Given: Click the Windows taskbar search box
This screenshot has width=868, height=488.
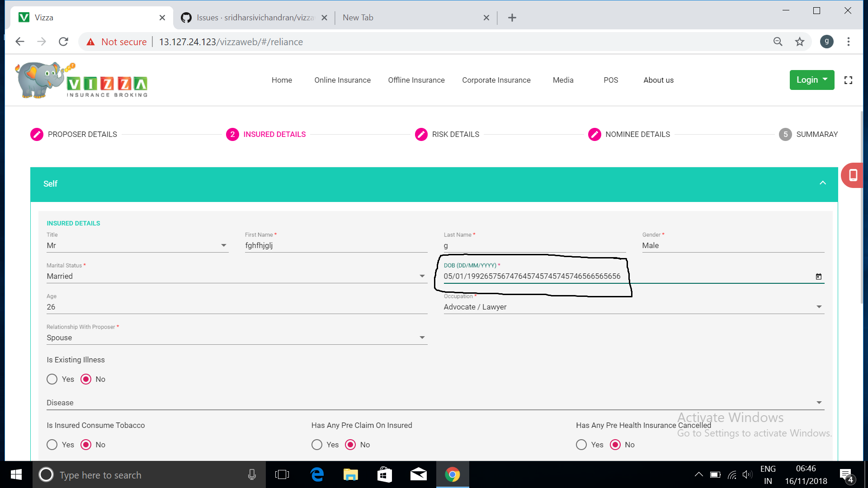Looking at the screenshot, I should tap(149, 474).
